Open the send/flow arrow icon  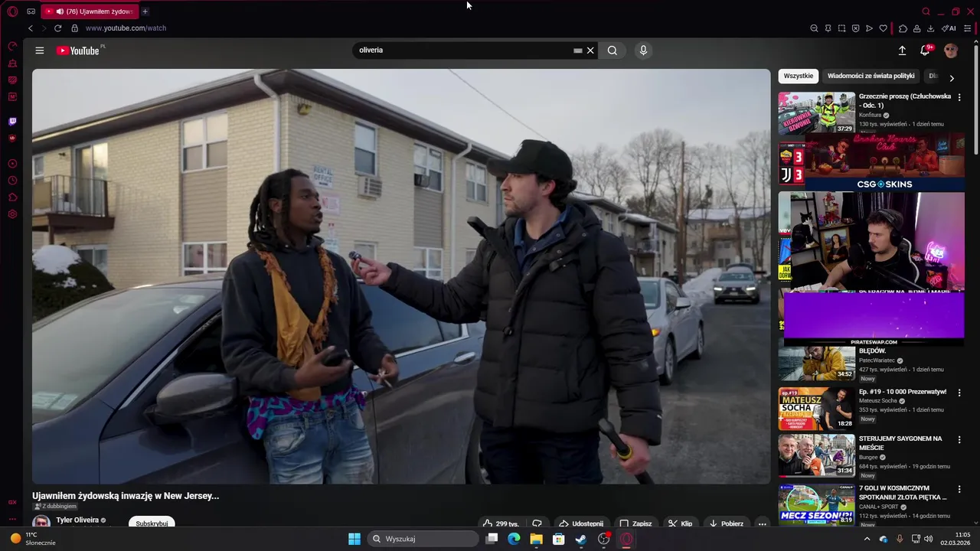point(869,28)
